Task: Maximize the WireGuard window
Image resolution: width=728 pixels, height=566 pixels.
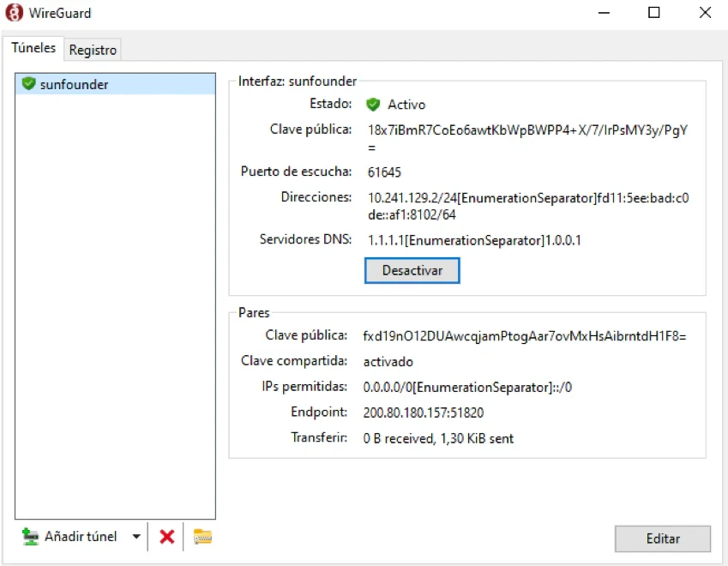Action: [653, 13]
